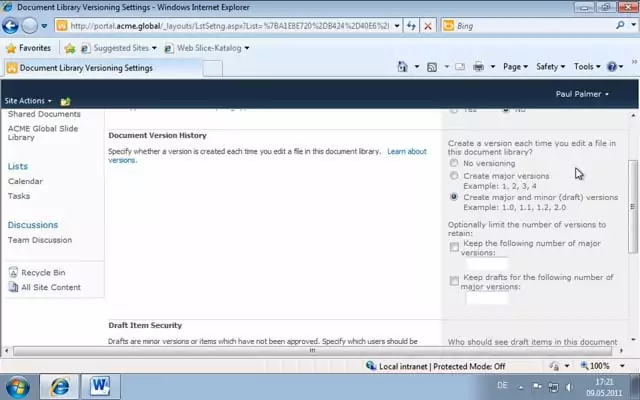Screen dimensions: 640x400
Task: Click the Favorites star icon
Action: click(x=11, y=48)
